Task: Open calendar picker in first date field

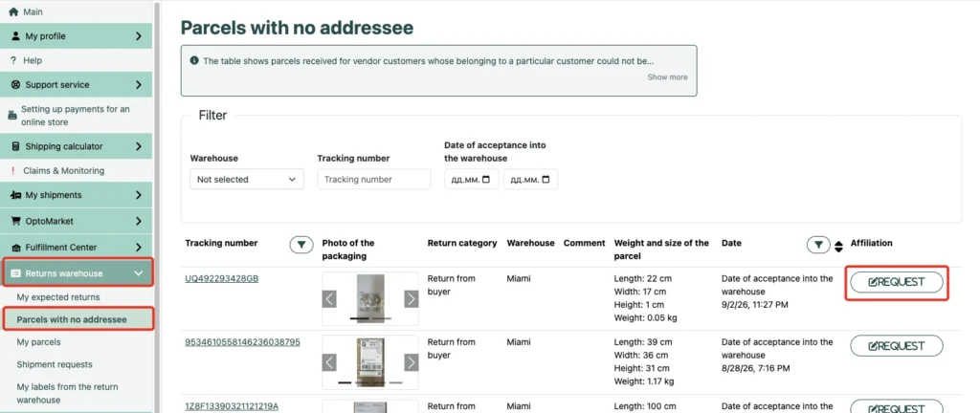Action: click(x=486, y=180)
